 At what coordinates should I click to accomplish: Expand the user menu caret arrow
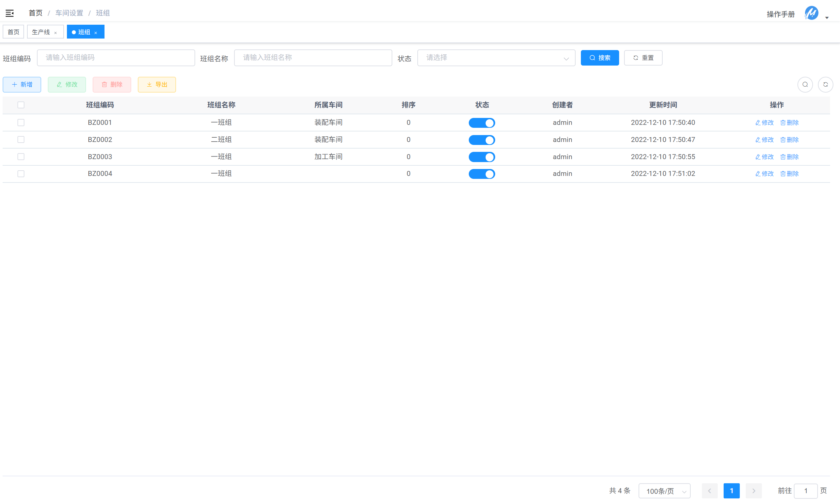pos(827,17)
